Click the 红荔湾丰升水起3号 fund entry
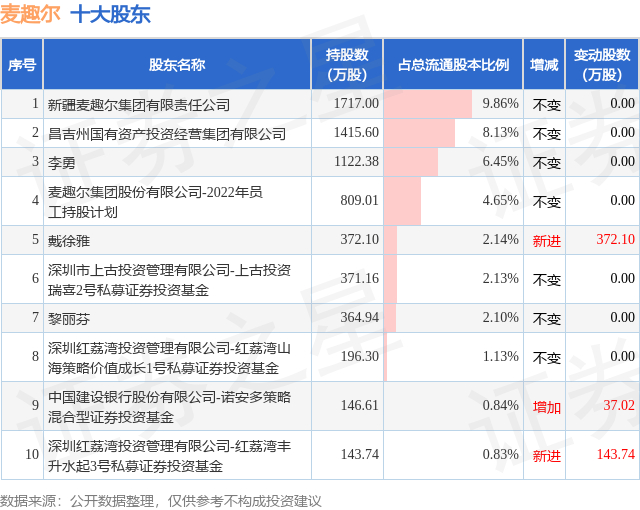Viewport: 640px width, 510px height. [x=169, y=456]
